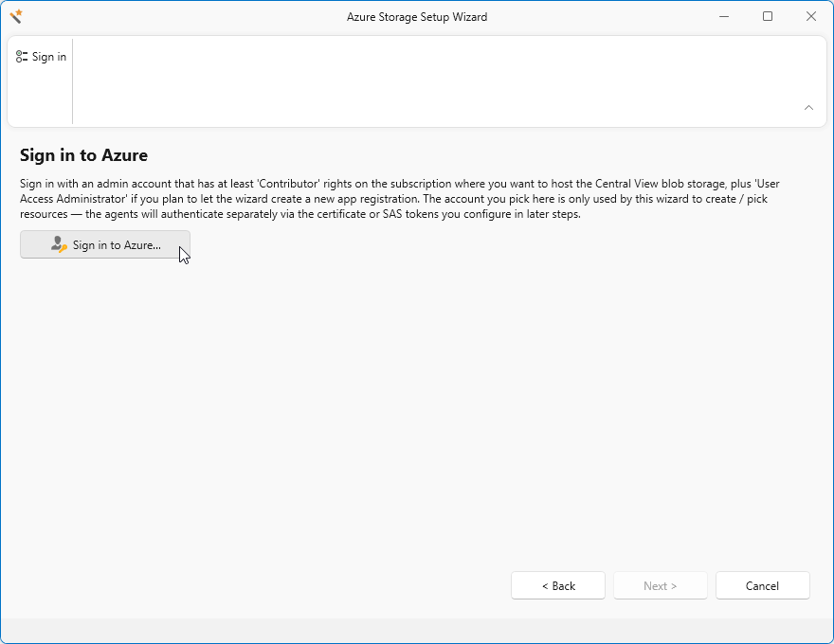Collapse the wizard steps panel chevron

(808, 107)
